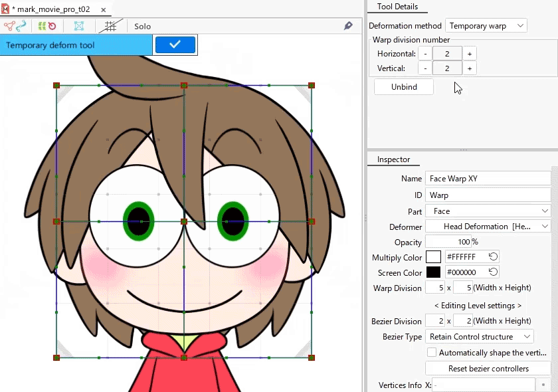Reset Screen Color with the revert icon
Screen dimensions: 558x392
[493, 272]
